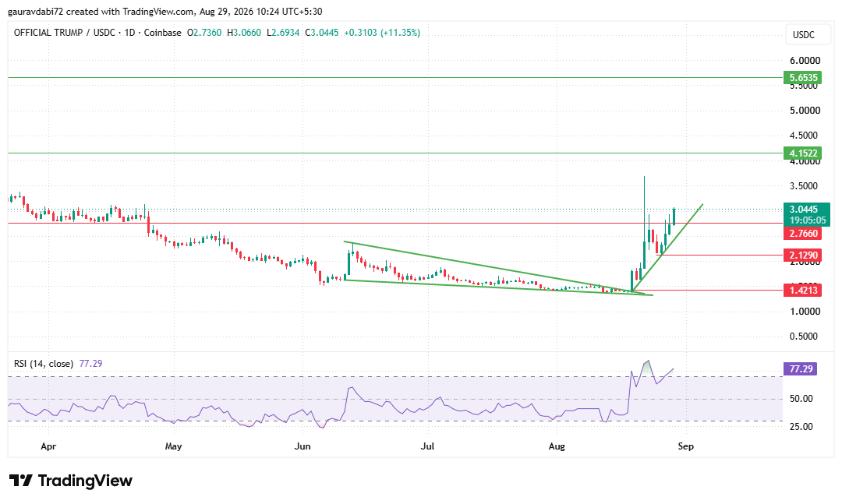Click the RSI 77.29 value badge
This screenshot has width=842, height=504.
pyautogui.click(x=800, y=368)
